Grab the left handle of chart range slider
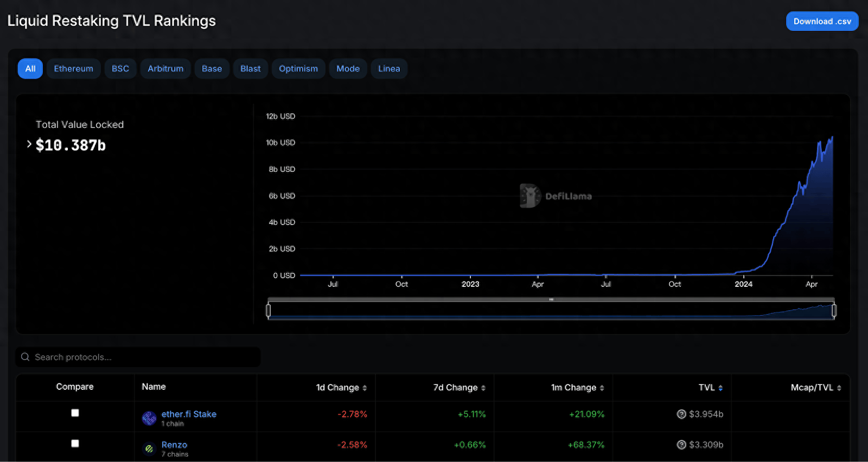The image size is (868, 462). (x=268, y=310)
